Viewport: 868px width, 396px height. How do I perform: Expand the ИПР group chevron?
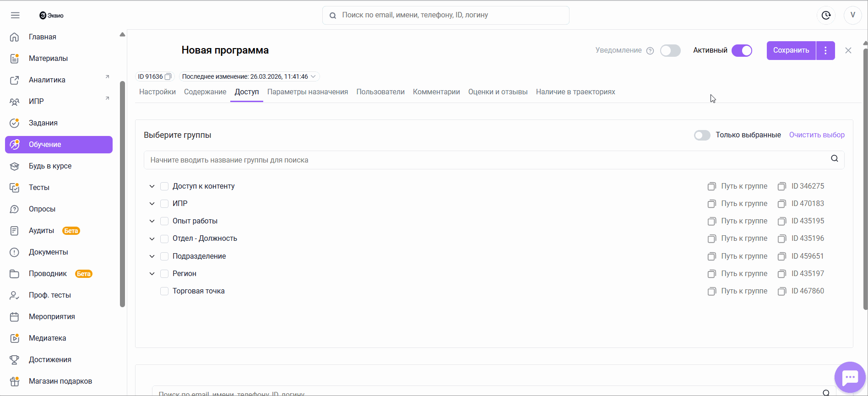[152, 204]
